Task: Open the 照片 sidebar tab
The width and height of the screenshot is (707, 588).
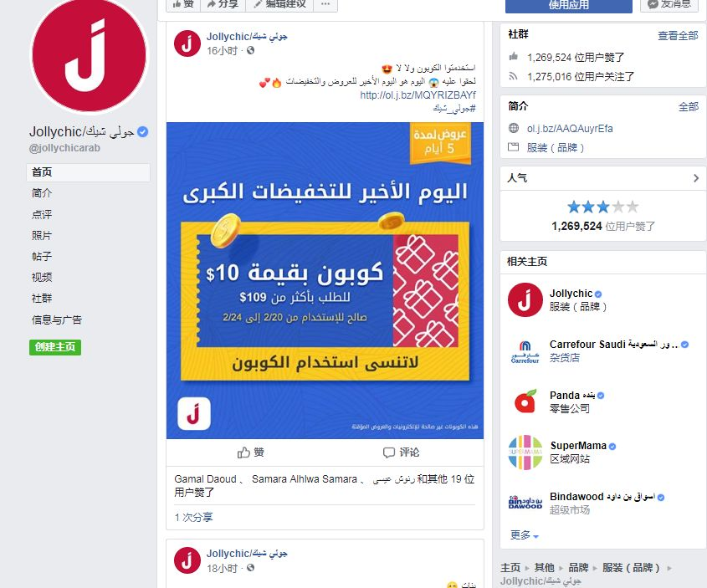Action: coord(42,235)
